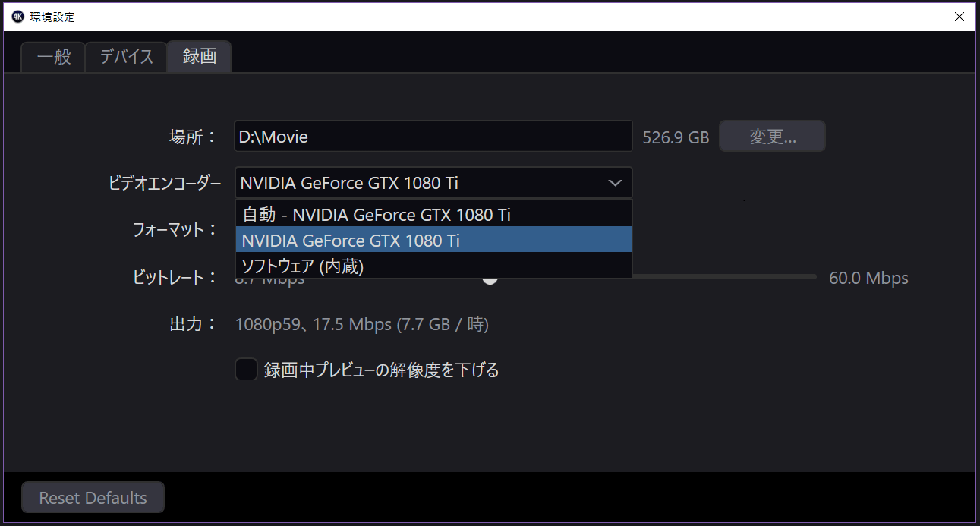This screenshot has height=526, width=980.
Task: Click the output summary 1080p59、17.5 Mbps text
Action: tap(362, 325)
